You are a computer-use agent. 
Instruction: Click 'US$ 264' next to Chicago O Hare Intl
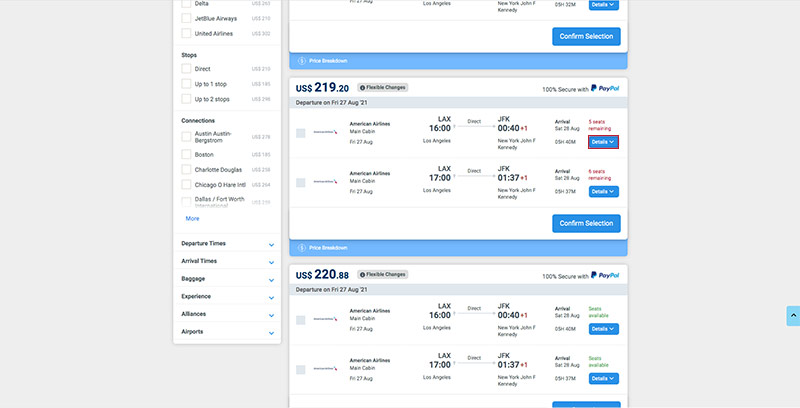tap(261, 185)
